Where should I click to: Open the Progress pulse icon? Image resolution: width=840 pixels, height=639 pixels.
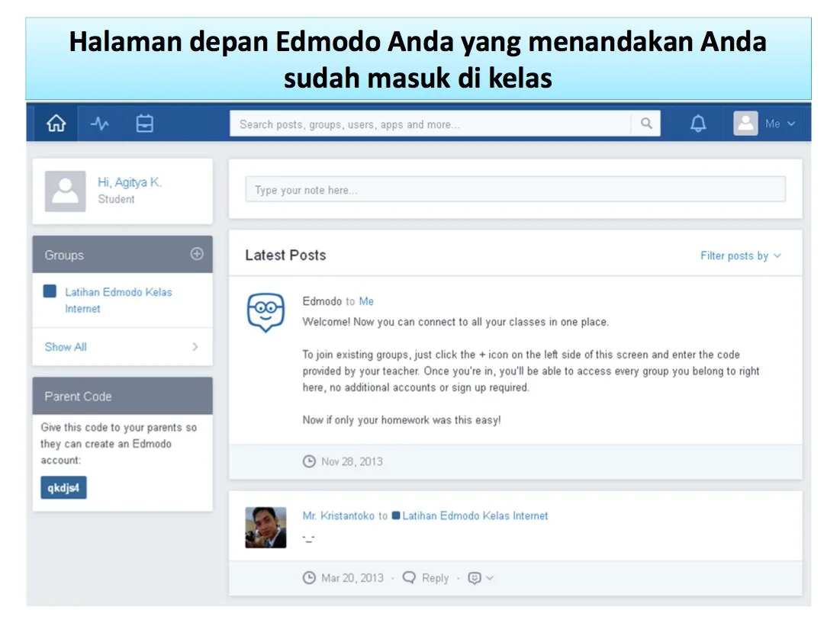(100, 124)
